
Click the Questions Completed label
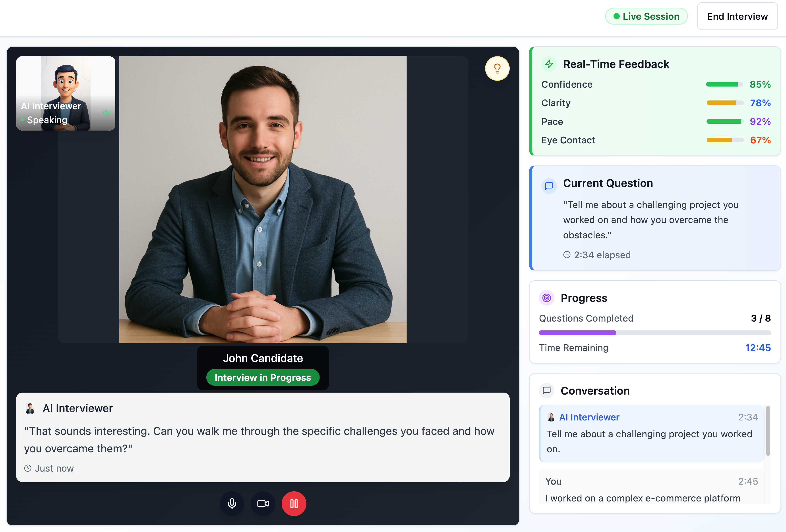pos(586,318)
